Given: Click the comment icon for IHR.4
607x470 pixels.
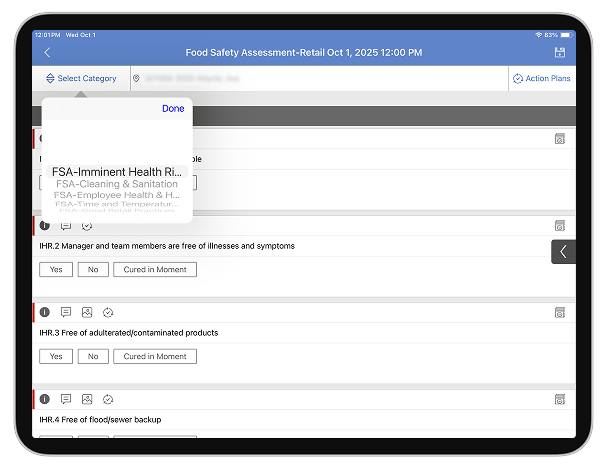Looking at the screenshot, I should click(66, 399).
